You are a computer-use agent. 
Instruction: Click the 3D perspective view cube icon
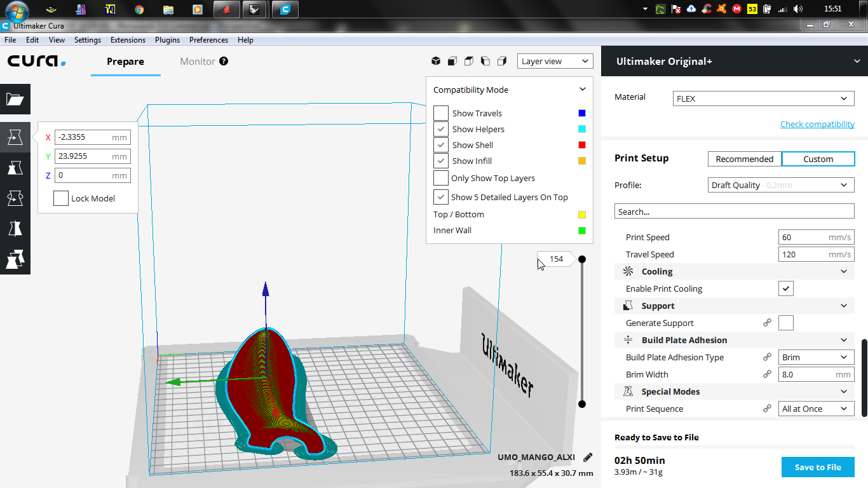coord(436,61)
